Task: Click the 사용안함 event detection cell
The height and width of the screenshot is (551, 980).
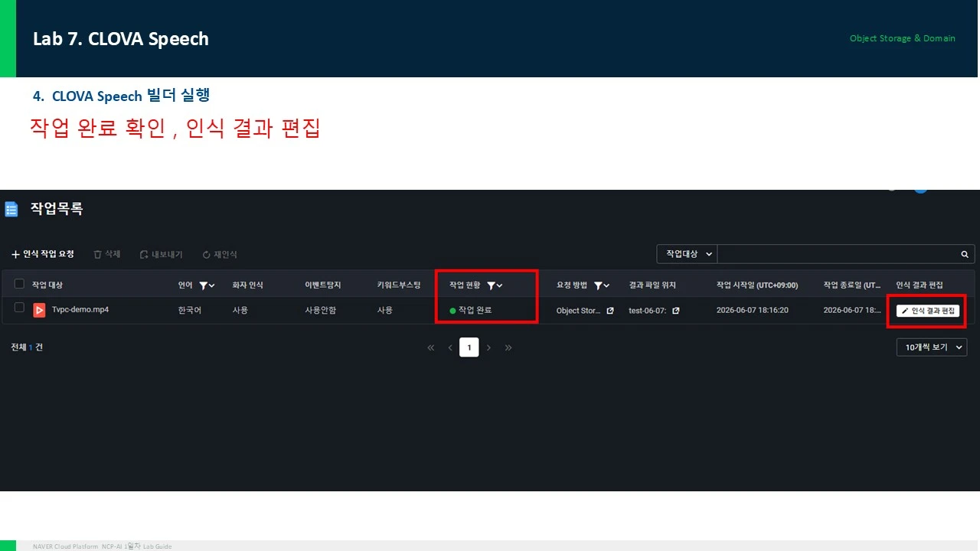Action: pos(320,310)
